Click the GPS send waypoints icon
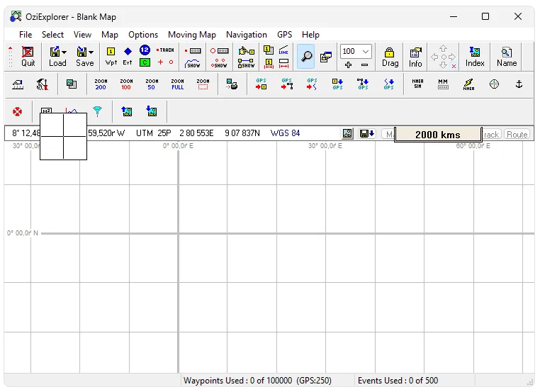The image size is (540, 392). click(x=261, y=84)
